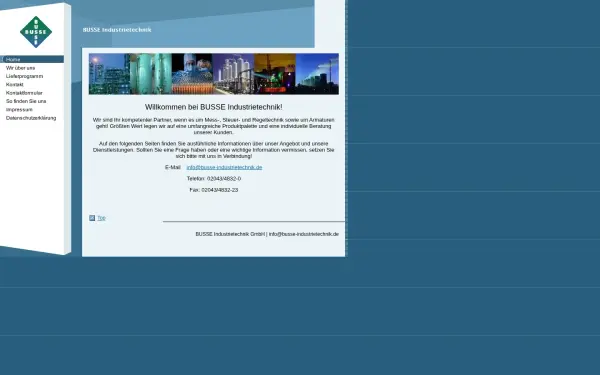Click the industrial photos banner image
600x375 pixels.
[214, 74]
